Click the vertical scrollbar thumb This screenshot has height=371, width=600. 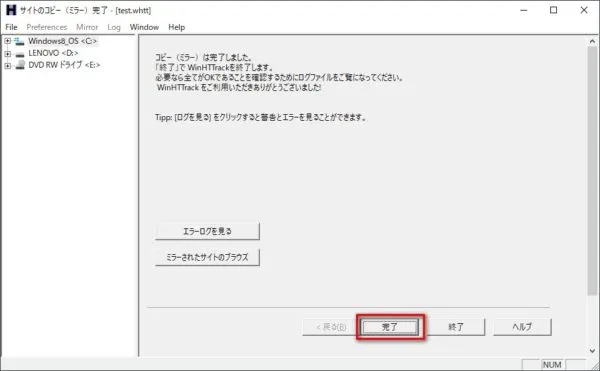point(592,170)
